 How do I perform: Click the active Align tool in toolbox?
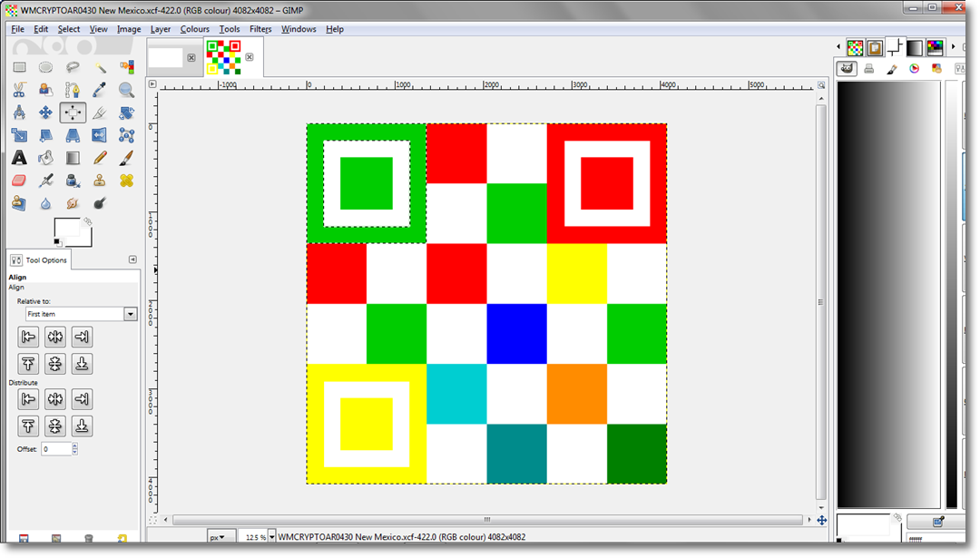click(73, 113)
